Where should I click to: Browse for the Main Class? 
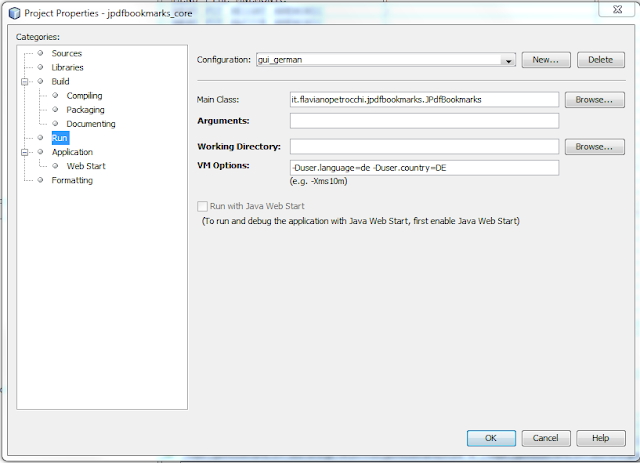(594, 100)
